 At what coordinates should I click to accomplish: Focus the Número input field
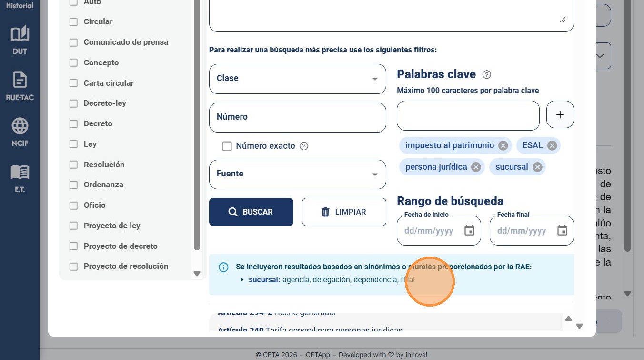(298, 117)
